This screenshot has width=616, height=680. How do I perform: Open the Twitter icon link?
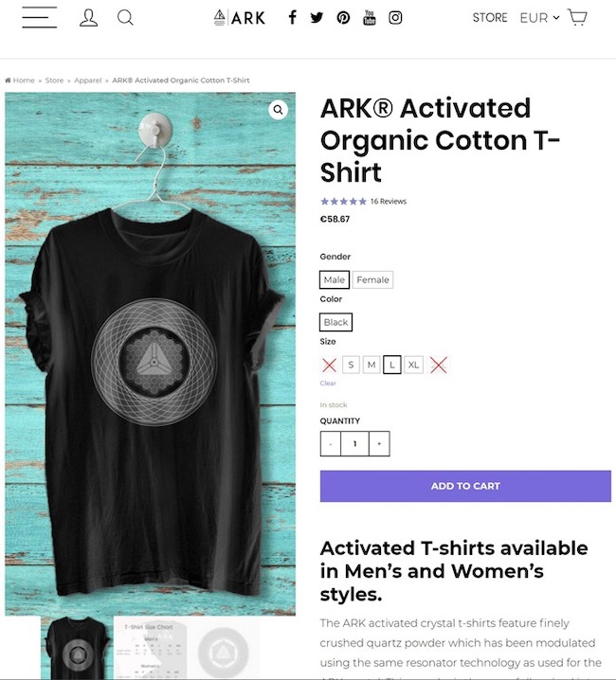tap(317, 18)
